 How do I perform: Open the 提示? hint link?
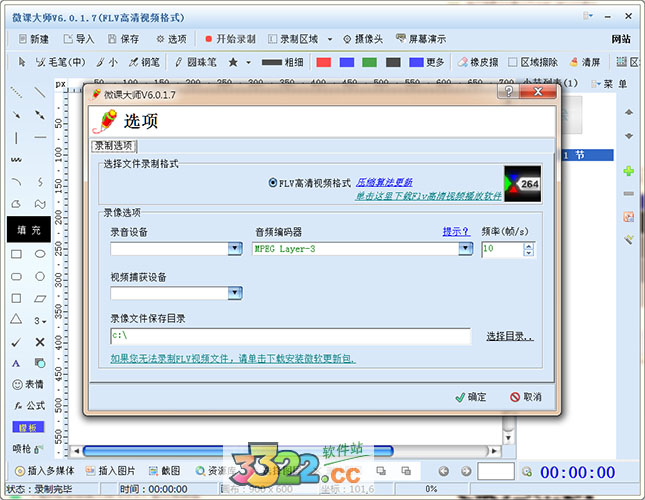[456, 232]
